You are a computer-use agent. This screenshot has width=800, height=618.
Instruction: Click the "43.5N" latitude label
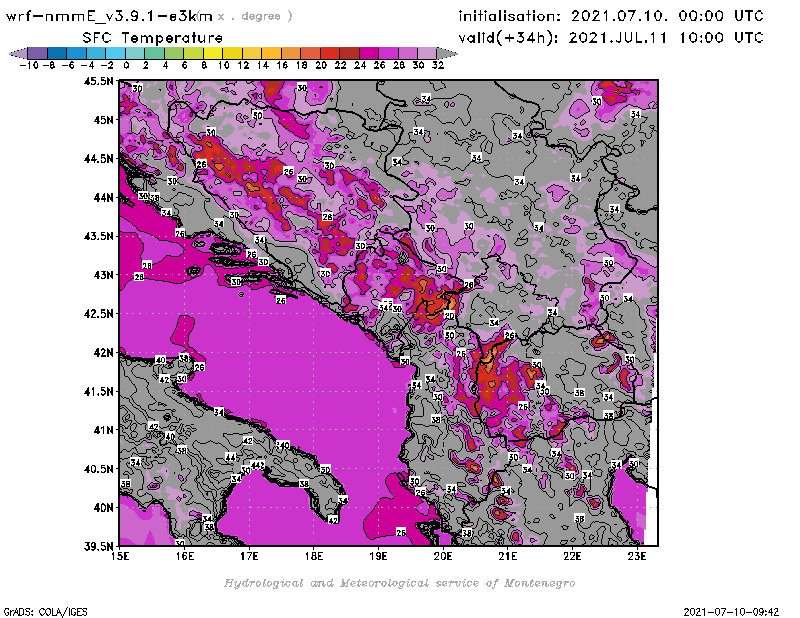point(98,236)
